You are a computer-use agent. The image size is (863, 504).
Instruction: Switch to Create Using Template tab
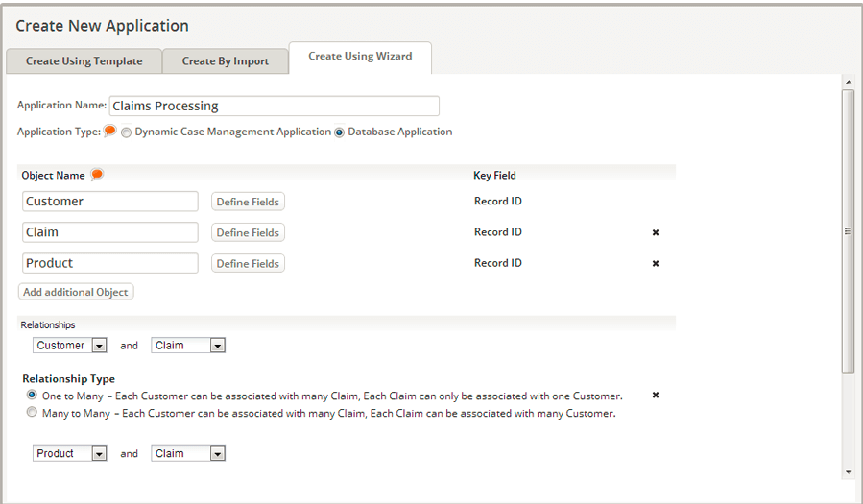84,60
